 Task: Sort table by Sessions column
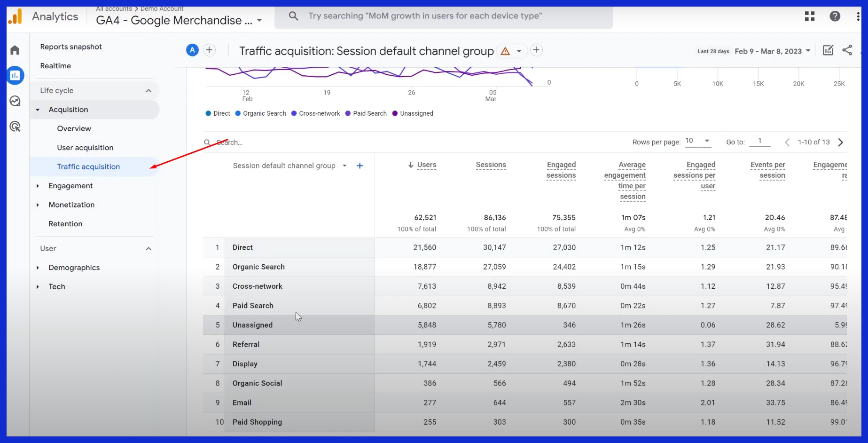tap(491, 165)
